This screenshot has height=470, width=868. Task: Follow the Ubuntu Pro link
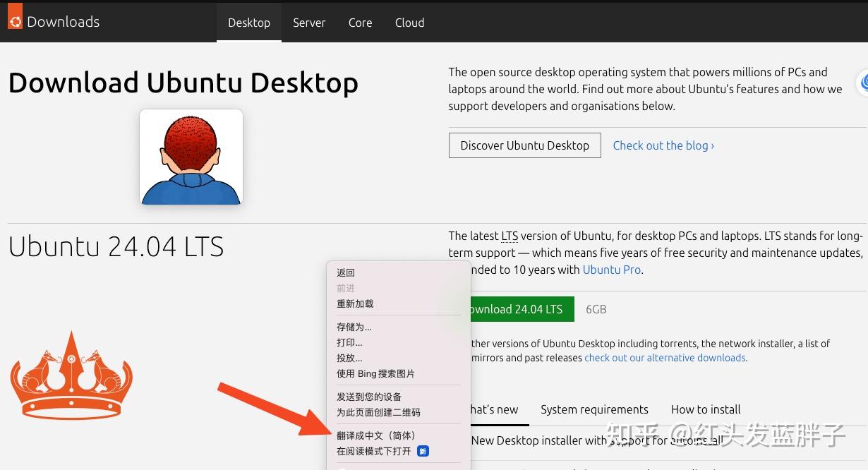pos(611,270)
